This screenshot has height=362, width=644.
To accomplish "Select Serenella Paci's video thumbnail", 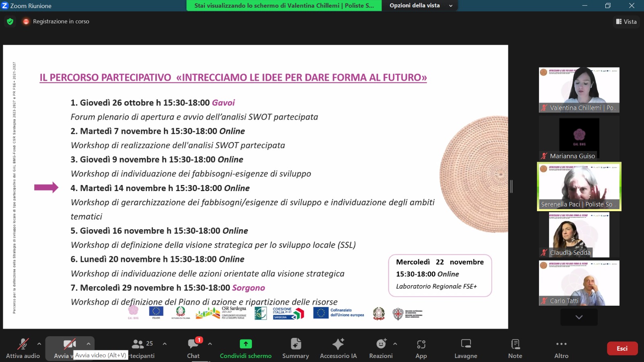I will [579, 186].
